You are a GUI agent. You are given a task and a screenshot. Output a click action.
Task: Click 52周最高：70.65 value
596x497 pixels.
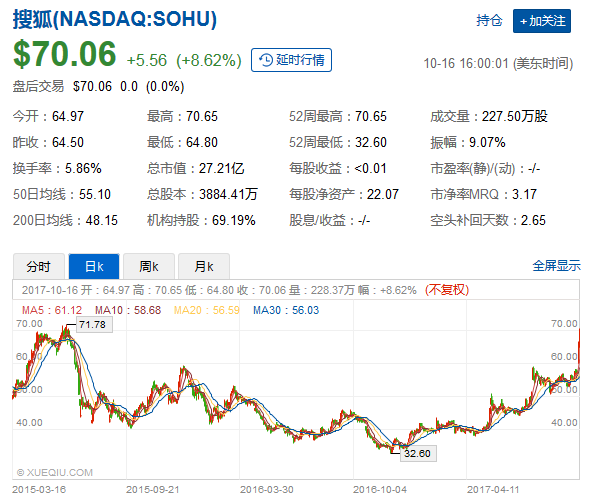pos(338,116)
